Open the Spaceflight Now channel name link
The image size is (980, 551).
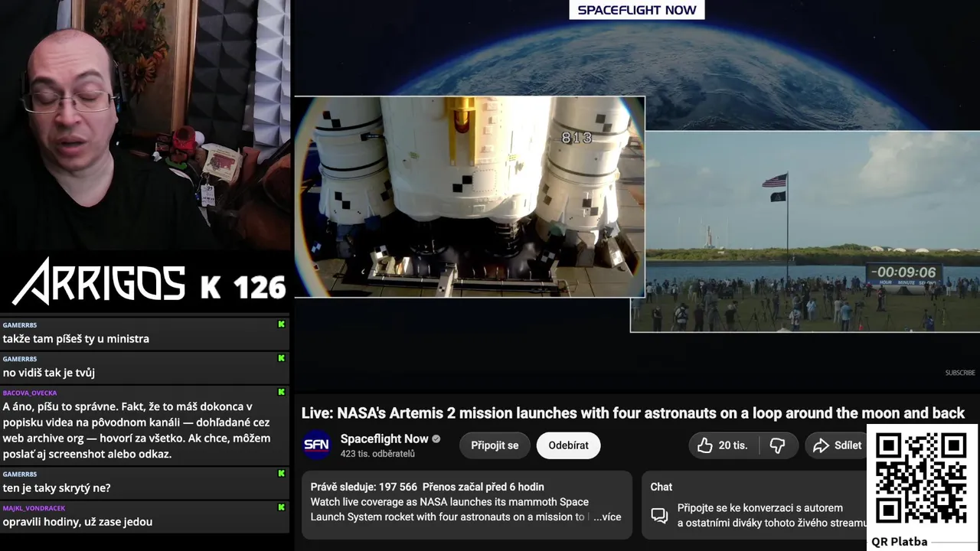click(384, 439)
